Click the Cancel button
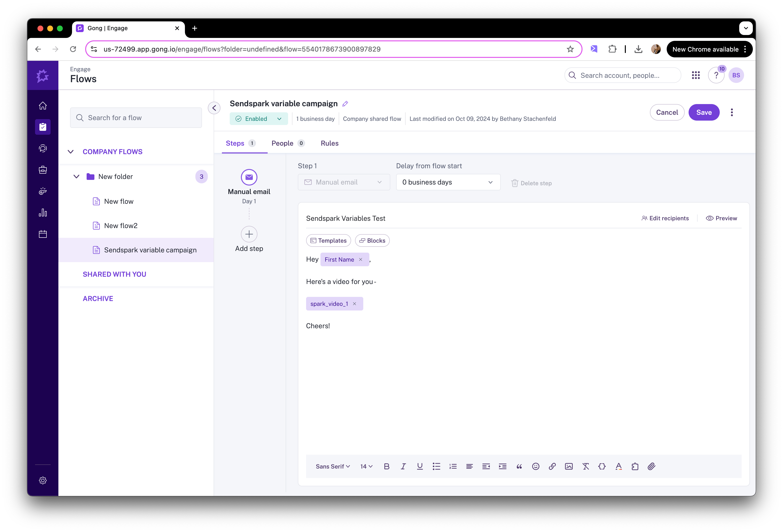The image size is (783, 532). coord(667,113)
